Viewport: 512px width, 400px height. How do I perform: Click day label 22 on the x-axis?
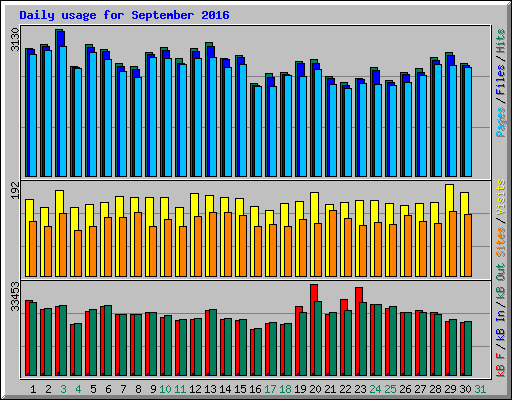tap(345, 389)
